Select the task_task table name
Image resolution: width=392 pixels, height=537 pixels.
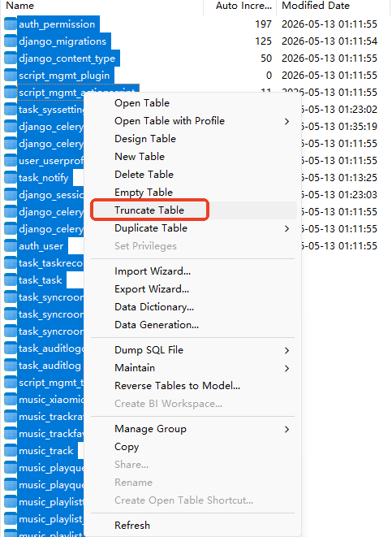[41, 280]
